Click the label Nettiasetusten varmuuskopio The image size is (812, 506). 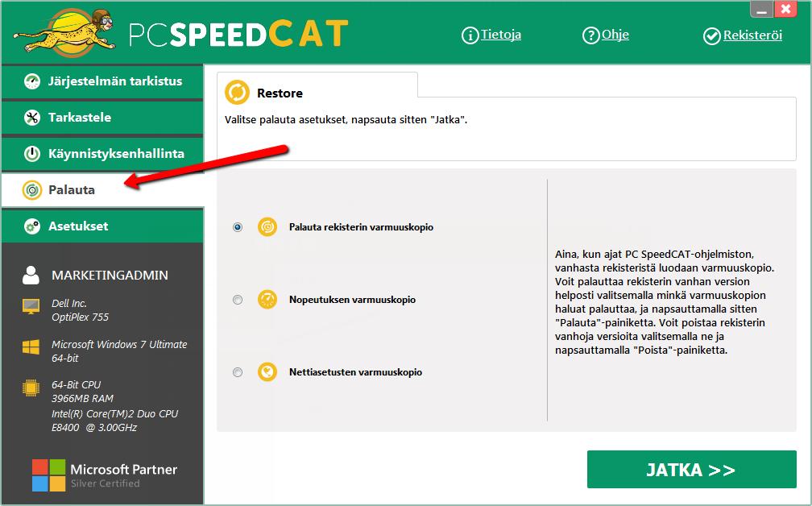pyautogui.click(x=355, y=372)
